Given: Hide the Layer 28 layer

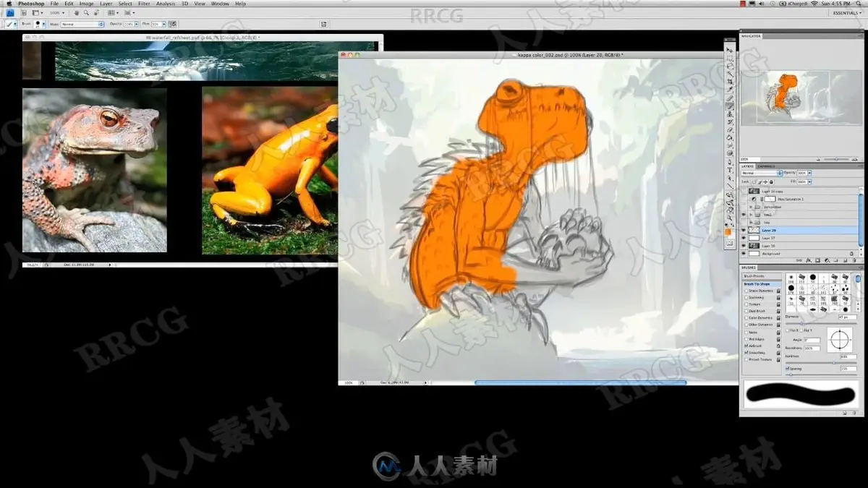Looking at the screenshot, I should (744, 231).
